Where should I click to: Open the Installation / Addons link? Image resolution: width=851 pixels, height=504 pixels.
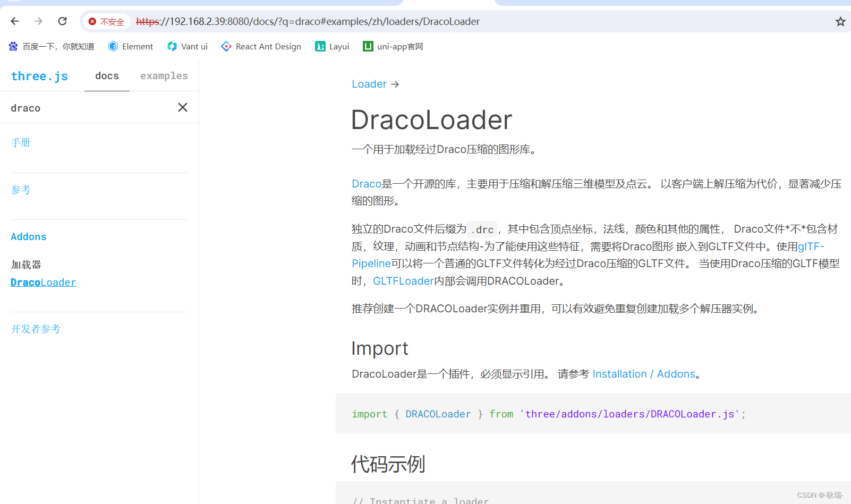tap(644, 374)
